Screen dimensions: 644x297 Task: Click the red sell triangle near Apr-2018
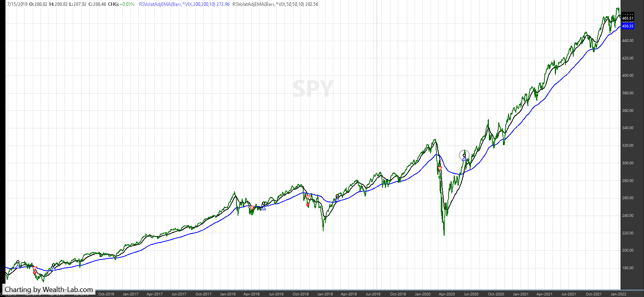pos(252,208)
